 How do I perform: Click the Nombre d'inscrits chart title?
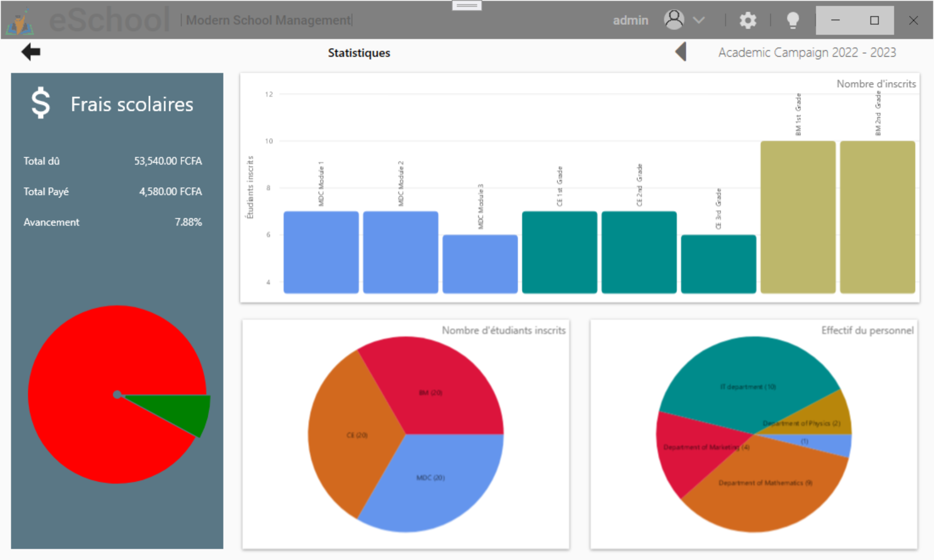coord(875,84)
